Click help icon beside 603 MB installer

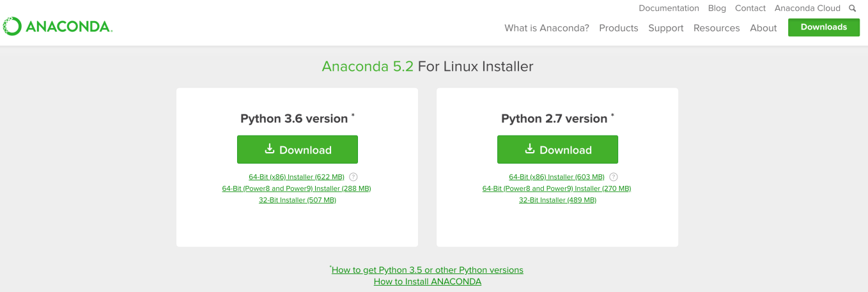coord(614,177)
